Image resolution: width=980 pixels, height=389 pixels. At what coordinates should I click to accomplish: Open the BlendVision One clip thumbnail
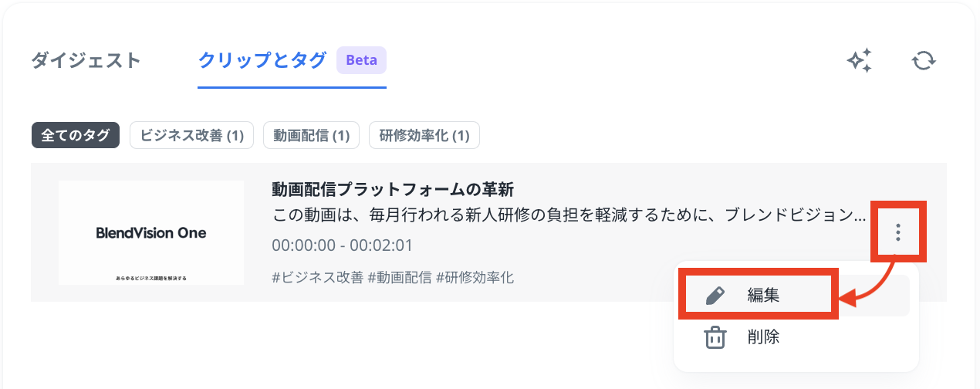click(x=151, y=232)
